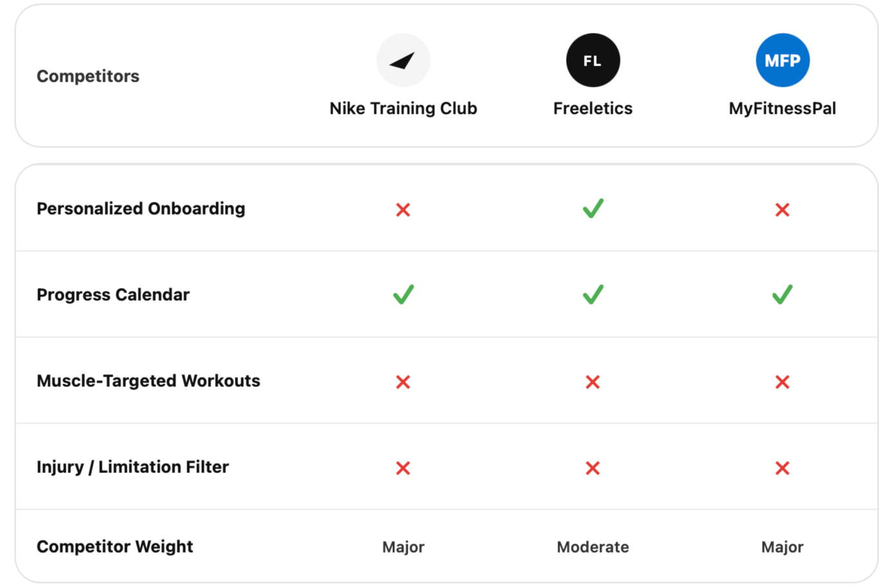This screenshot has width=888, height=588.
Task: Click Freeletics green check for Progress Calendar
Action: click(x=593, y=294)
